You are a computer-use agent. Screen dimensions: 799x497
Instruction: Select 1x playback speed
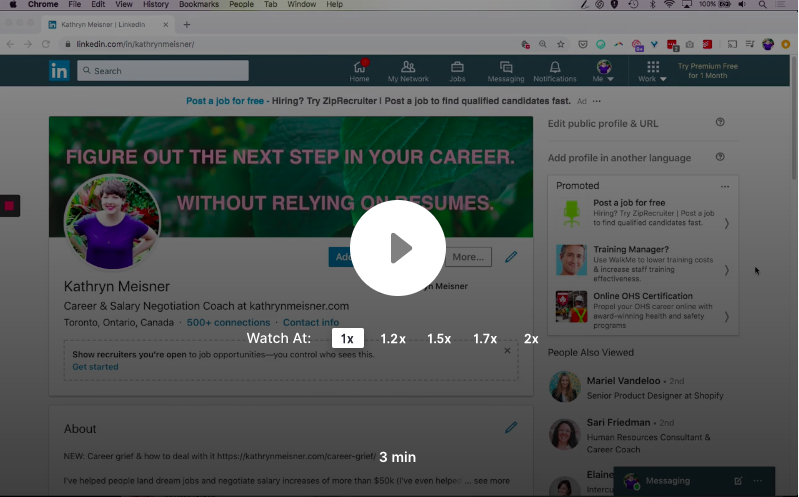(347, 339)
